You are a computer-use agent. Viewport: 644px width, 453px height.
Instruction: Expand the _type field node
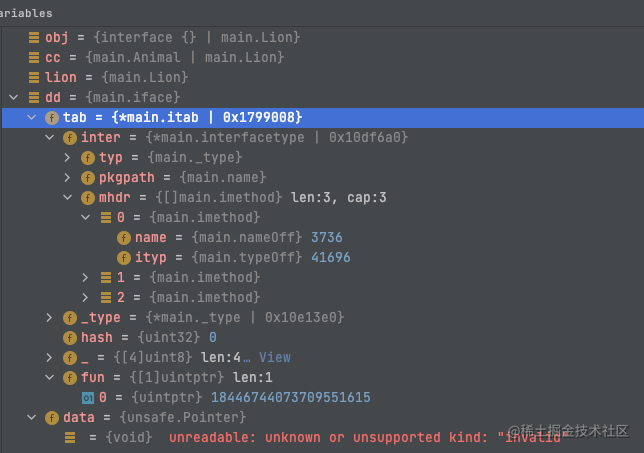[50, 318]
